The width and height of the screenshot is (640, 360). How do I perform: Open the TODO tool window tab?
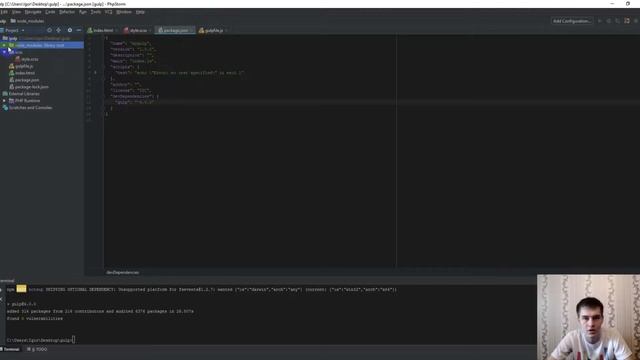point(37,349)
